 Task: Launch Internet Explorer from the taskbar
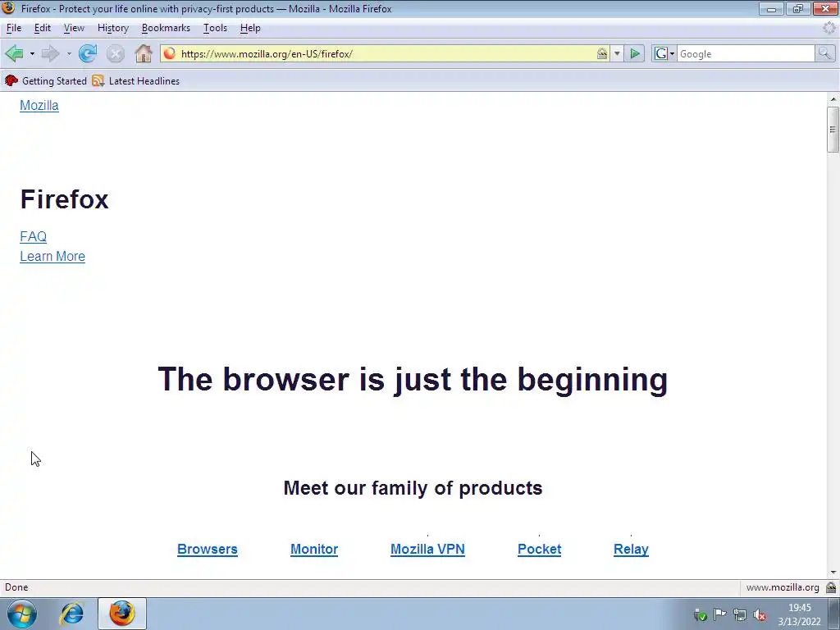pos(72,614)
